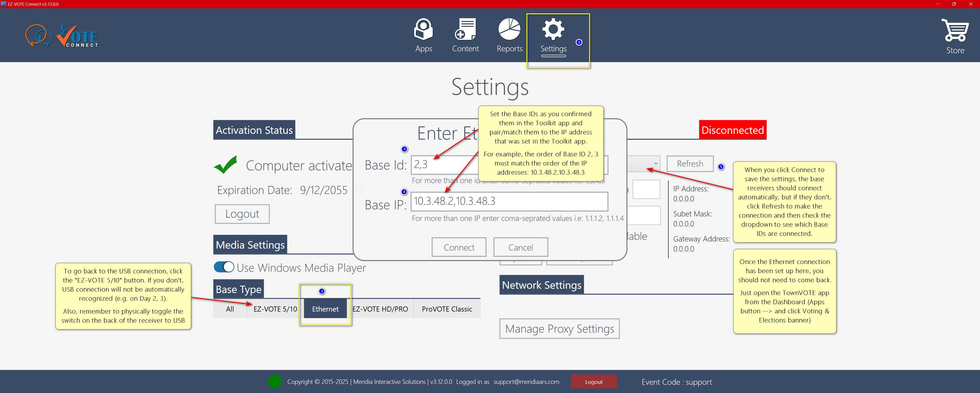Click Cancel in the Ethernet dialog

tap(520, 247)
